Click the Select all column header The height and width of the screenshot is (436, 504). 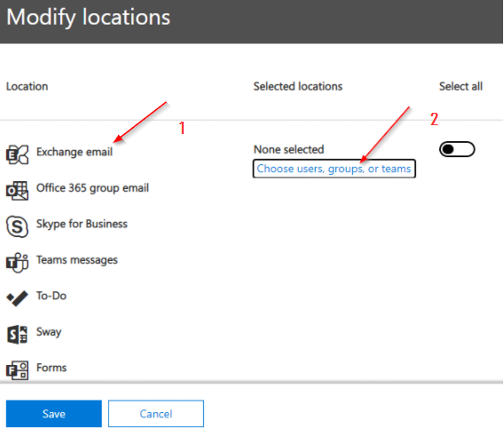(461, 86)
